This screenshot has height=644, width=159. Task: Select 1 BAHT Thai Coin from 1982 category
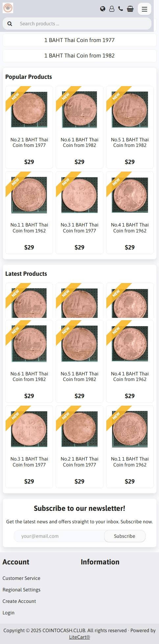coord(79,56)
